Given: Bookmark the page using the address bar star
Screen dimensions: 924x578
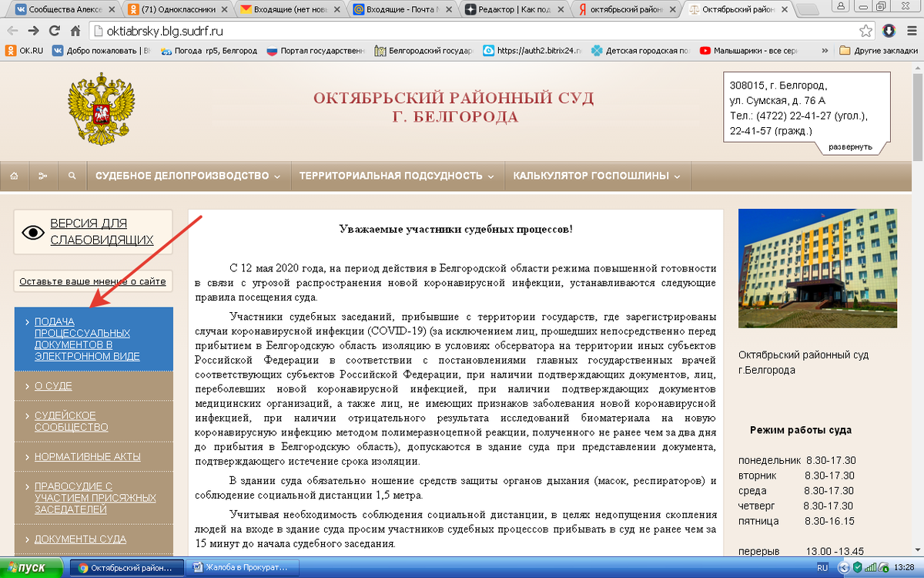Looking at the screenshot, I should pos(866,31).
